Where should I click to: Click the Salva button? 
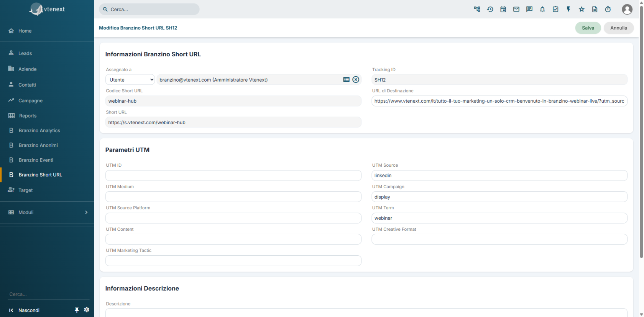coord(588,28)
